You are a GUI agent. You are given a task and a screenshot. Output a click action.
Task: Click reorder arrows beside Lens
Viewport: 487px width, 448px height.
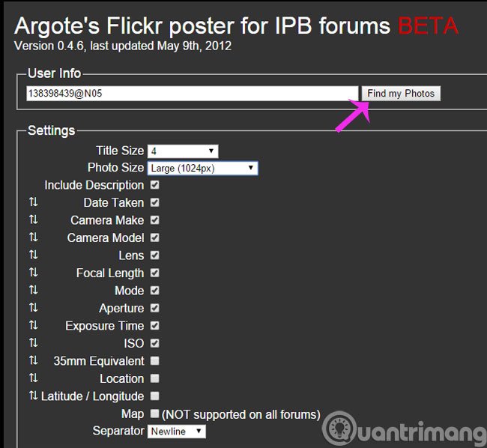(33, 255)
